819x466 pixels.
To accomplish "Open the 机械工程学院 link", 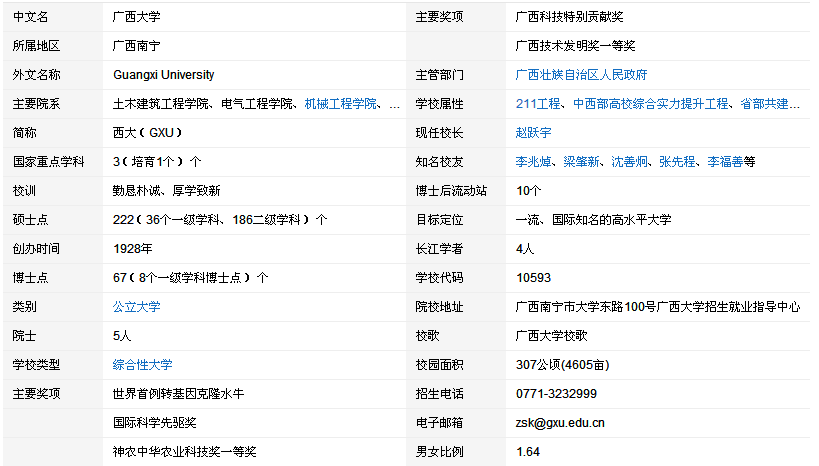I will coord(341,104).
